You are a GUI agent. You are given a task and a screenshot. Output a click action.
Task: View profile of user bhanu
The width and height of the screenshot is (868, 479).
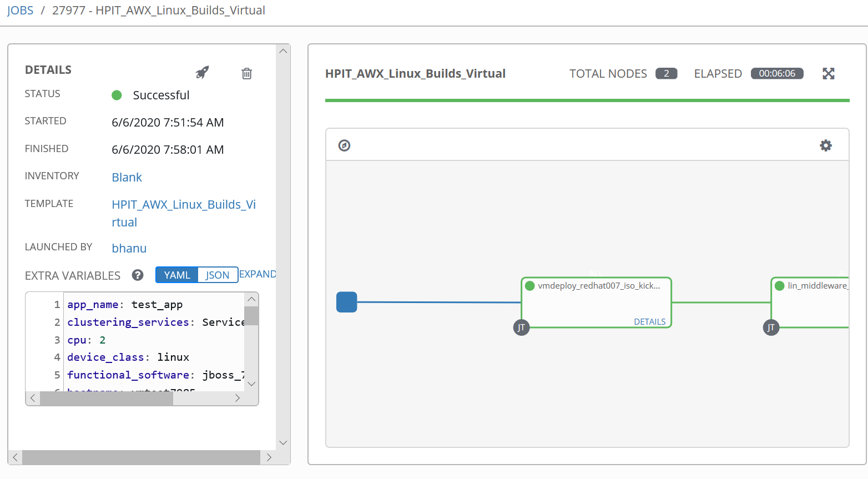(129, 248)
